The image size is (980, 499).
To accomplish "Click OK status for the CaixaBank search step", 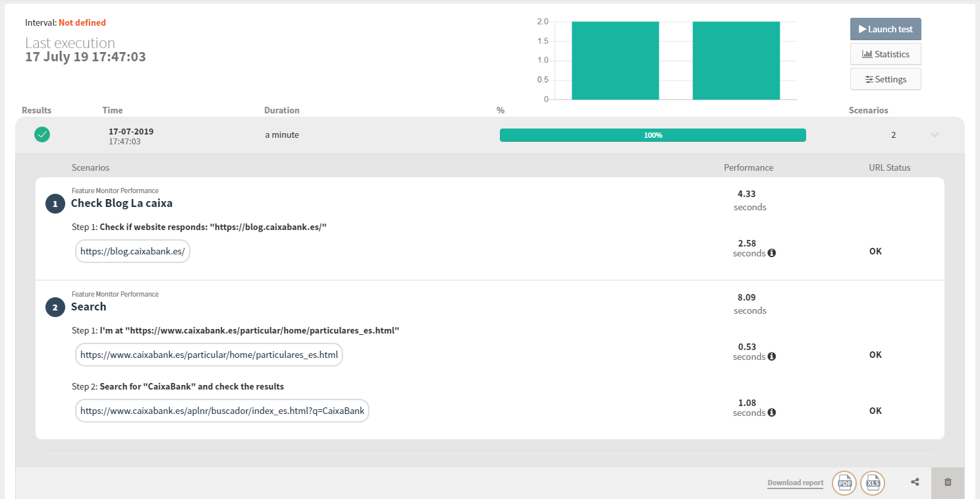I will (x=875, y=411).
